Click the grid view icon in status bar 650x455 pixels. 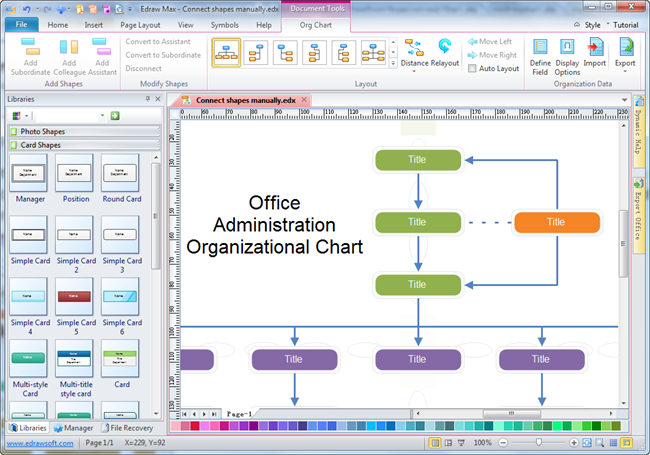point(614,443)
